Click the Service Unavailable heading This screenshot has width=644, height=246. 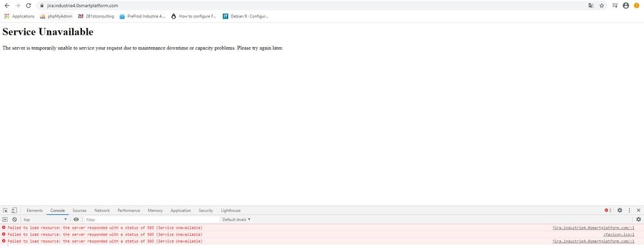48,32
